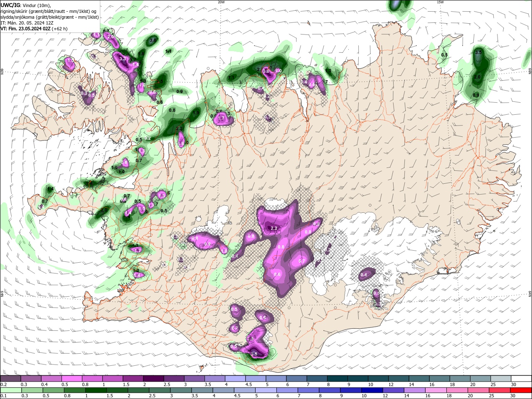Click the navy rain swatch between 10 and 12

[372, 390]
